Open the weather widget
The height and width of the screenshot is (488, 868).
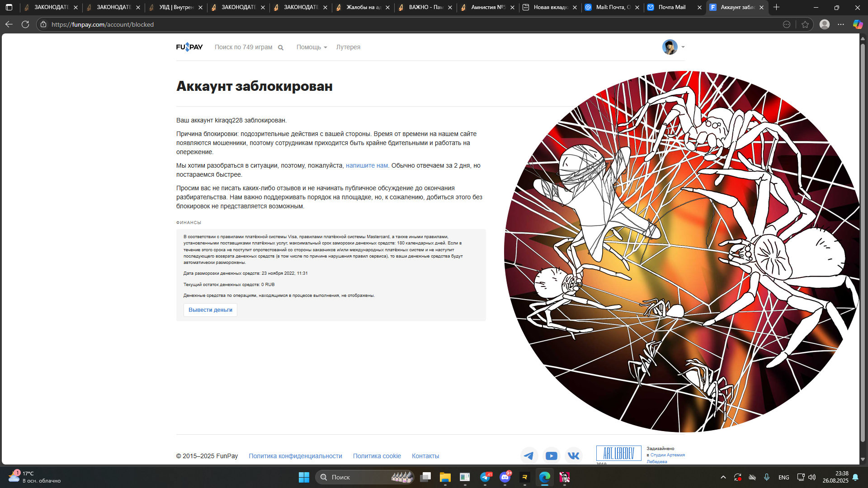[x=35, y=477]
